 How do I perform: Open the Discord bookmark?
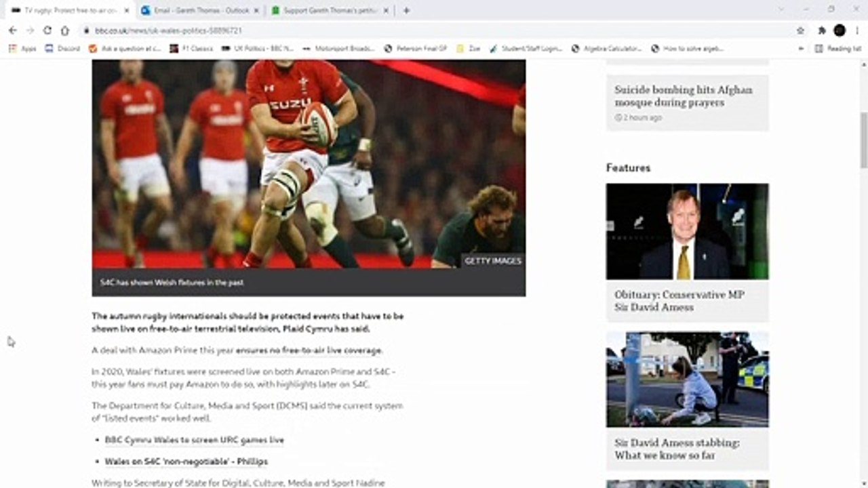coord(62,49)
